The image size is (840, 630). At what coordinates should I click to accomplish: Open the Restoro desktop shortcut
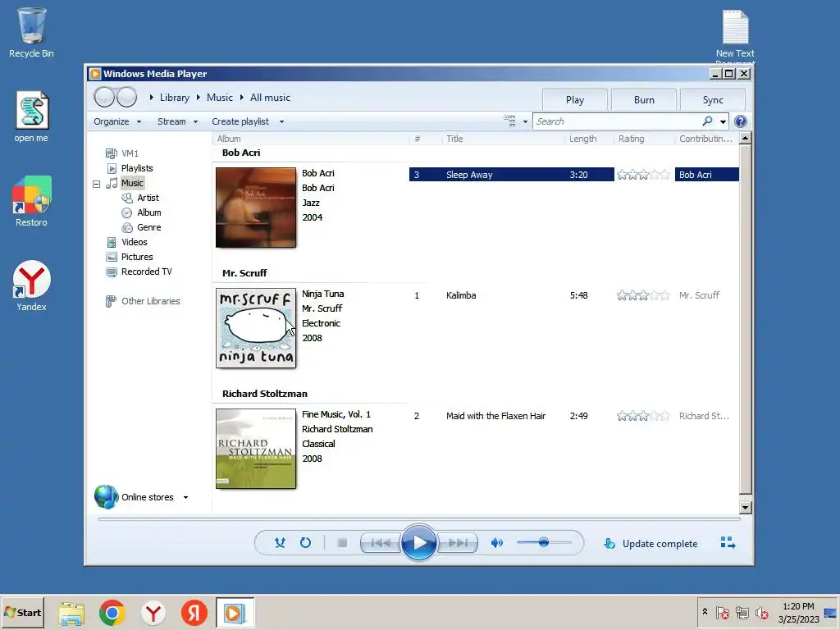31,202
